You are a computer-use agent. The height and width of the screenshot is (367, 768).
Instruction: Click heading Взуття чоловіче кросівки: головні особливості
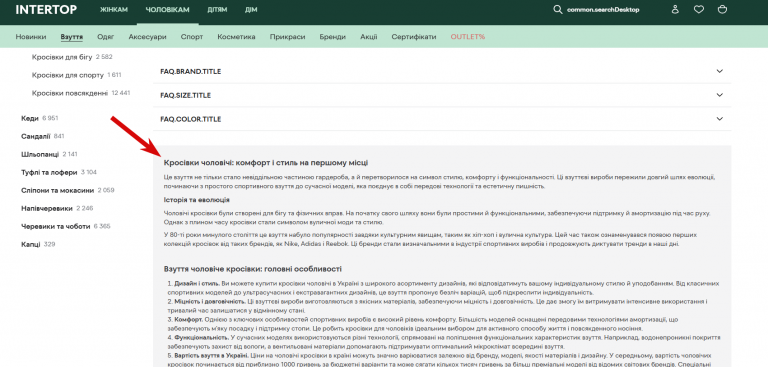click(x=253, y=269)
